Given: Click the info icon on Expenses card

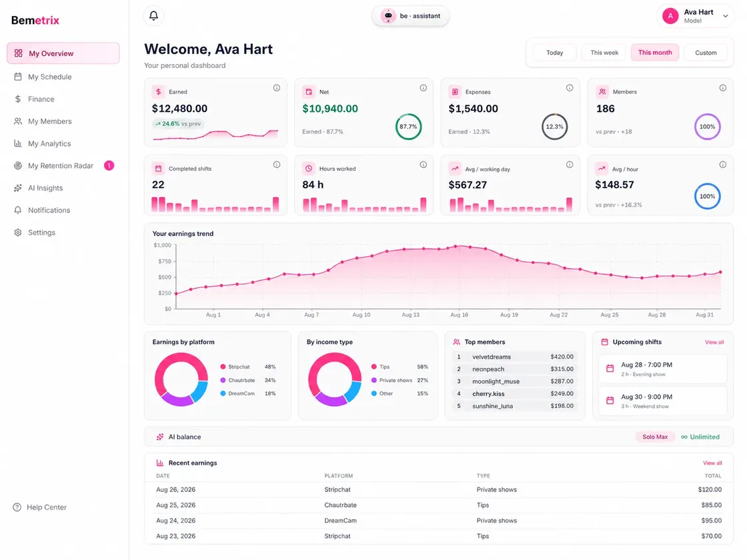Looking at the screenshot, I should point(570,87).
